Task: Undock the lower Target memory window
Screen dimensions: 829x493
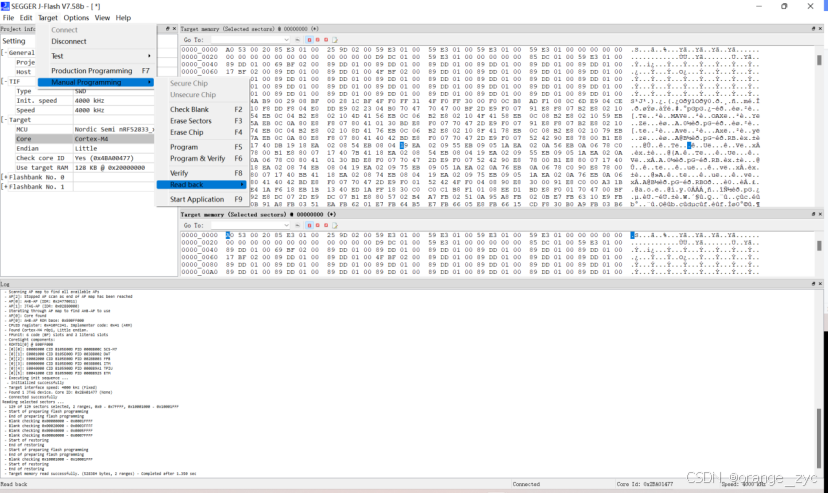Action: [x=813, y=214]
